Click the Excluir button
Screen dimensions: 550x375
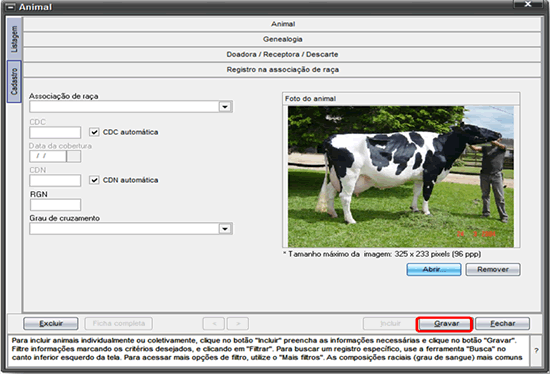pos(51,323)
